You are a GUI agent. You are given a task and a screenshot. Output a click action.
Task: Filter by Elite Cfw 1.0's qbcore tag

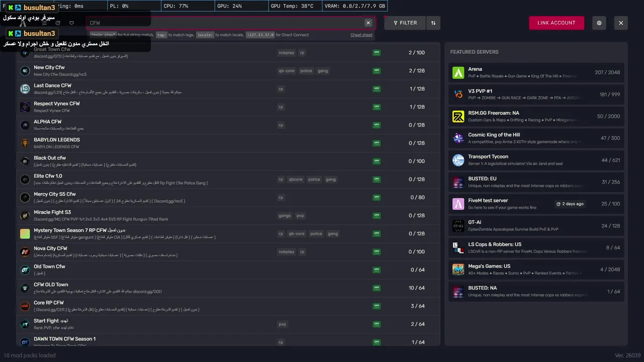(296, 179)
